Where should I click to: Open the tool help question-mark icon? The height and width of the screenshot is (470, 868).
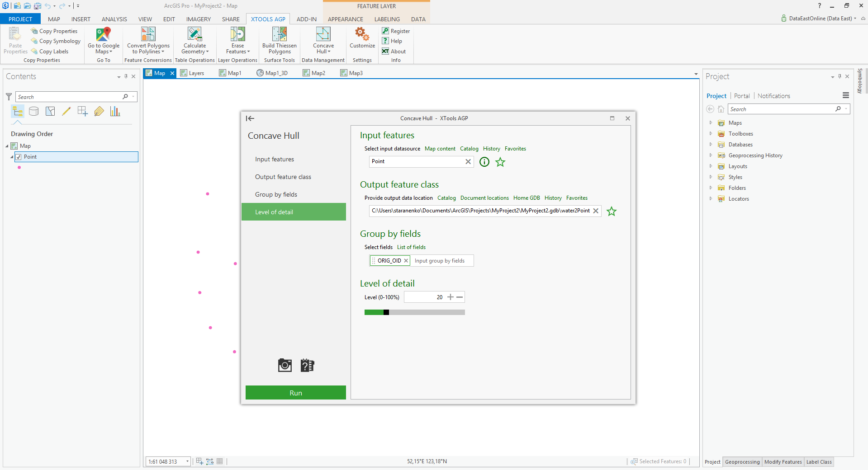click(308, 365)
